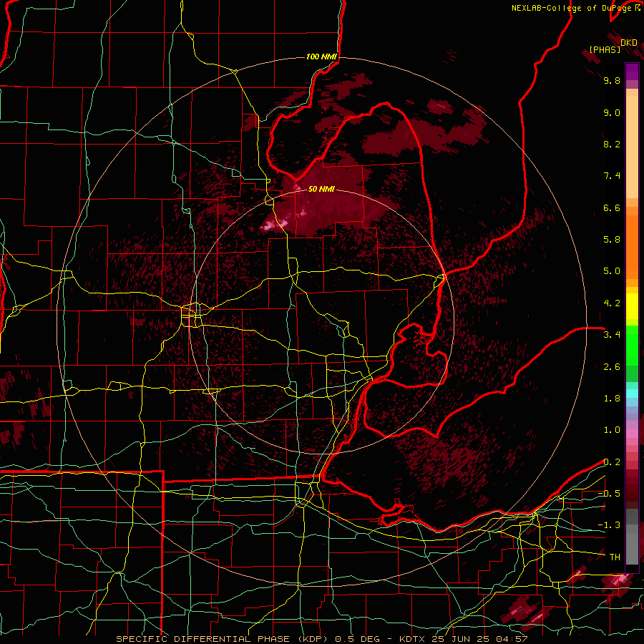
Task: Click the 3.4 value on color scale
Action: click(x=612, y=335)
